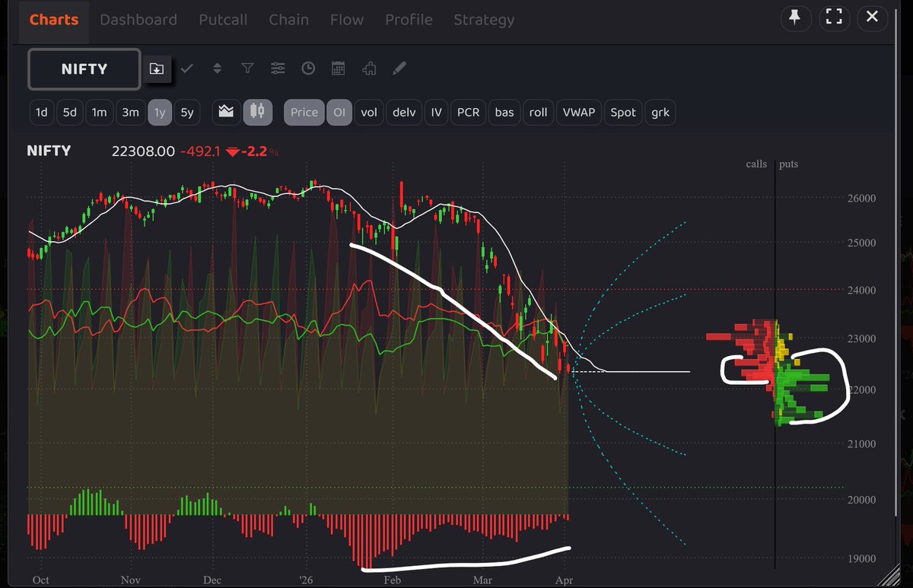Click the NIFTY symbol selector box
Image resolution: width=913 pixels, height=588 pixels.
(84, 69)
